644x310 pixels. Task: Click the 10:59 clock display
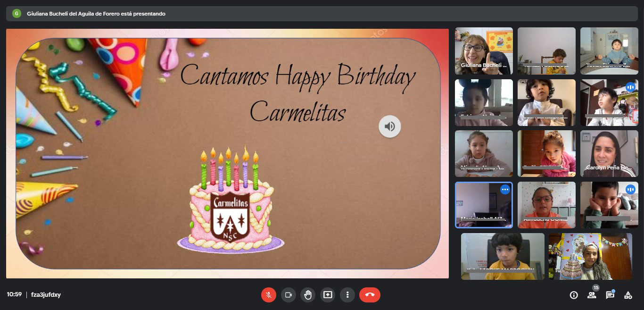14,295
